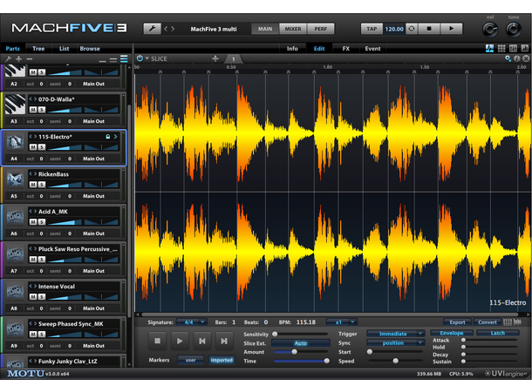Open the SLICE editor mode dropdown arrow
Viewport: 532px width, 392px height.
[x=147, y=58]
